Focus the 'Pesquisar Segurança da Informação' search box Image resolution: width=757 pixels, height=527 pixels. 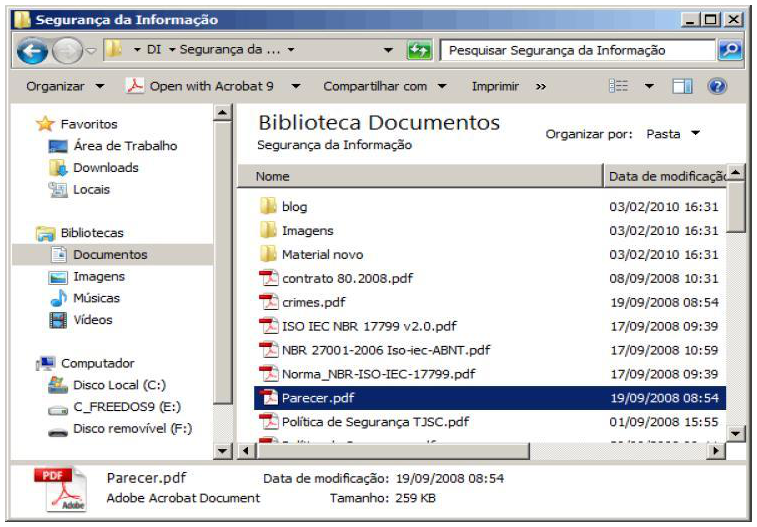[x=577, y=50]
